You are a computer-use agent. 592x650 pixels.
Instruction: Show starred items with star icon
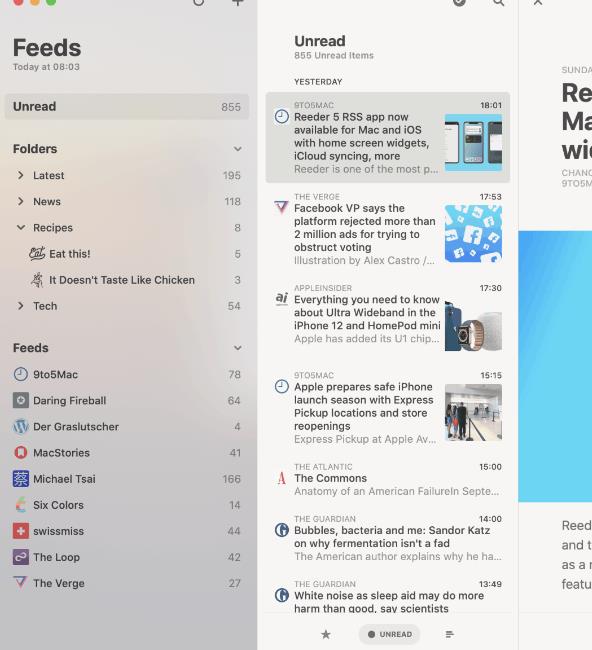coord(326,634)
